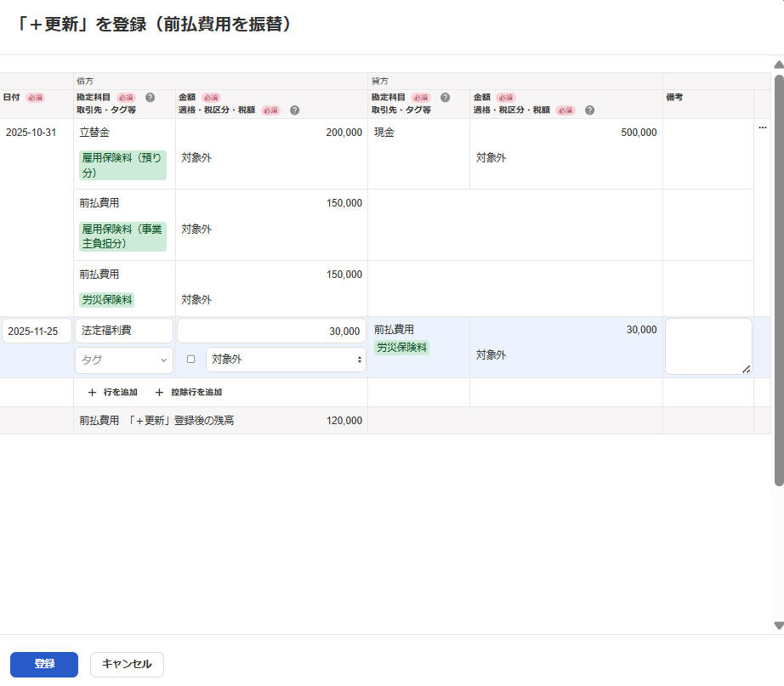
Task: Click the scrollbar up arrow
Action: 779,65
